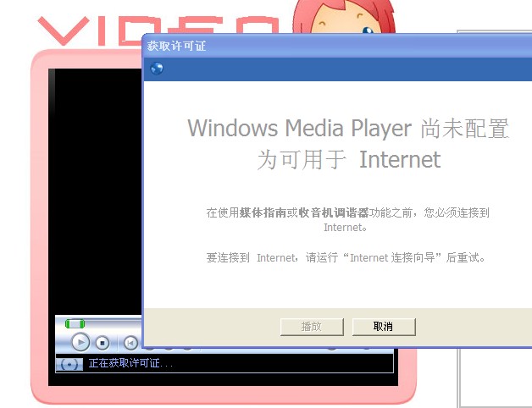Click the 正在获取许可证... status text
532x408 pixels.
[130, 363]
